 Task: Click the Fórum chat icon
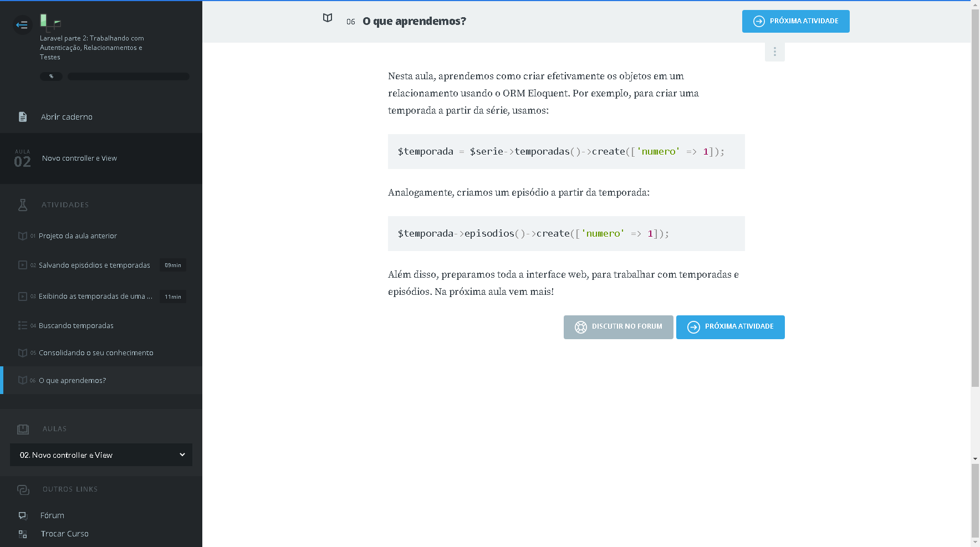click(23, 515)
